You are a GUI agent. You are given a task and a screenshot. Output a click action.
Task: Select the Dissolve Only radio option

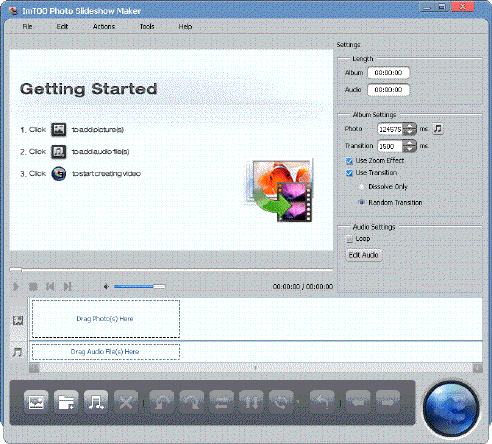[x=362, y=187]
